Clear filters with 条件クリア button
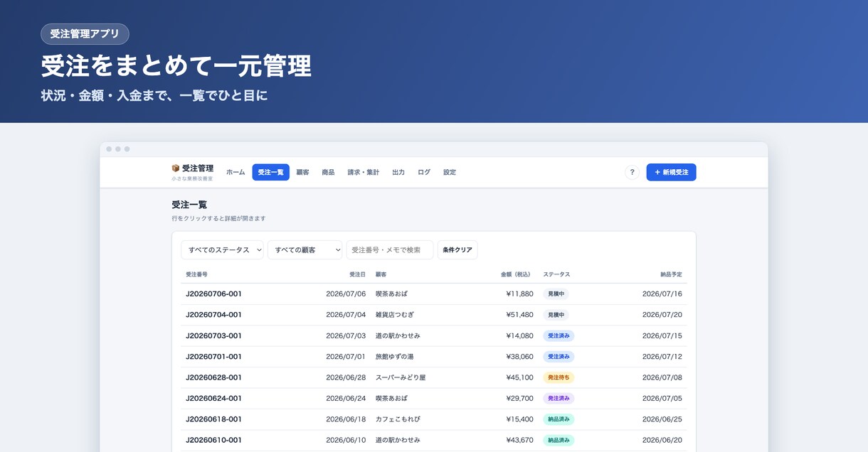Image resolution: width=868 pixels, height=452 pixels. (457, 250)
